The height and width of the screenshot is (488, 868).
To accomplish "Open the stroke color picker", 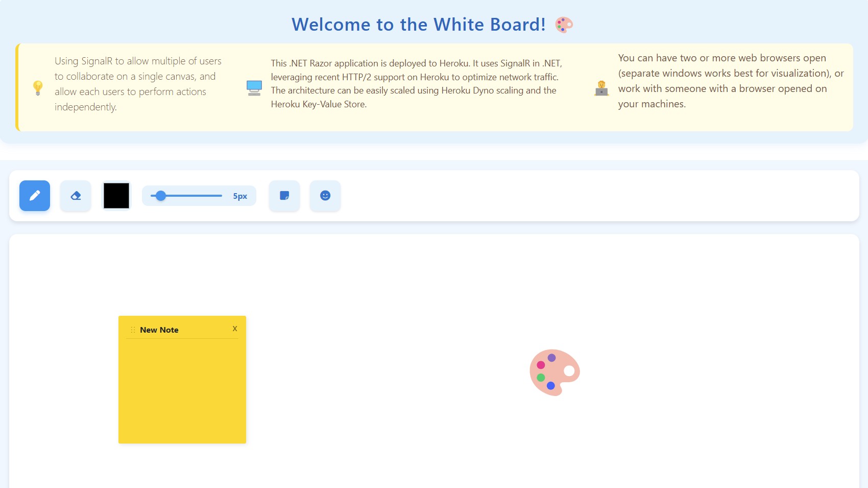I will 116,195.
